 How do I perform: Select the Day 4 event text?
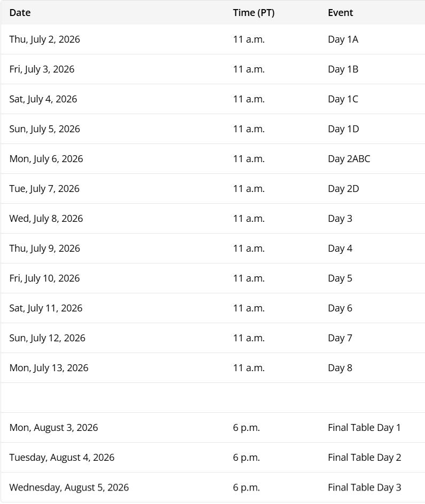[x=340, y=249]
